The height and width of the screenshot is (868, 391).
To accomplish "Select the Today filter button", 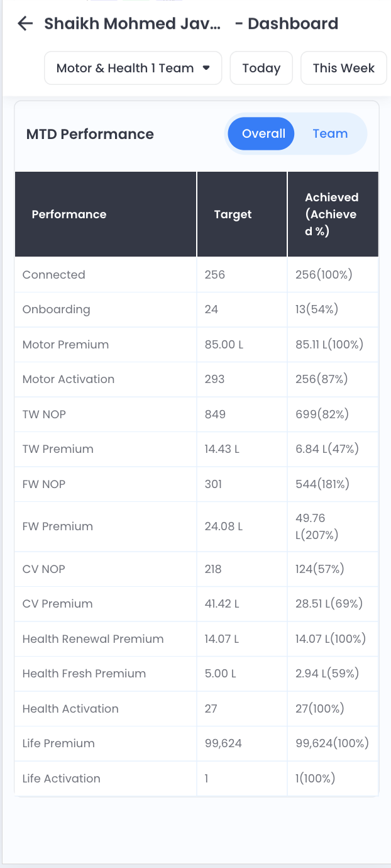I will [261, 68].
